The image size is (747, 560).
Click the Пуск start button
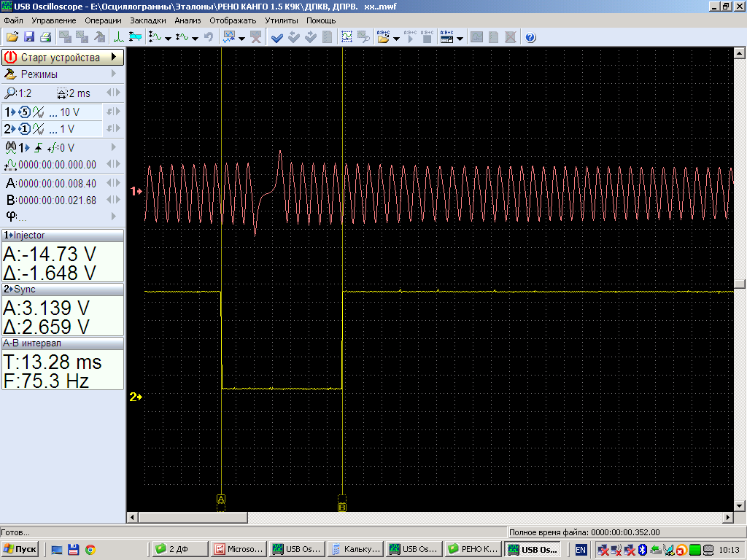pyautogui.click(x=20, y=549)
